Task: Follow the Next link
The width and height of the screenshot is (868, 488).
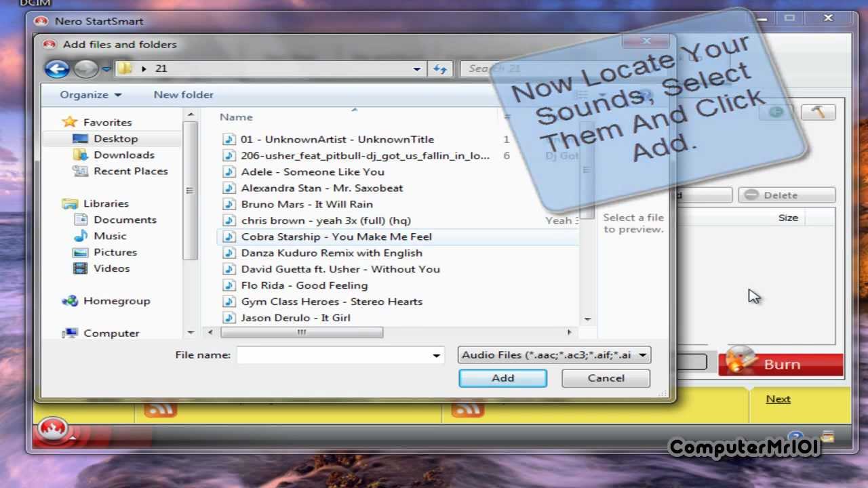Action: [777, 399]
